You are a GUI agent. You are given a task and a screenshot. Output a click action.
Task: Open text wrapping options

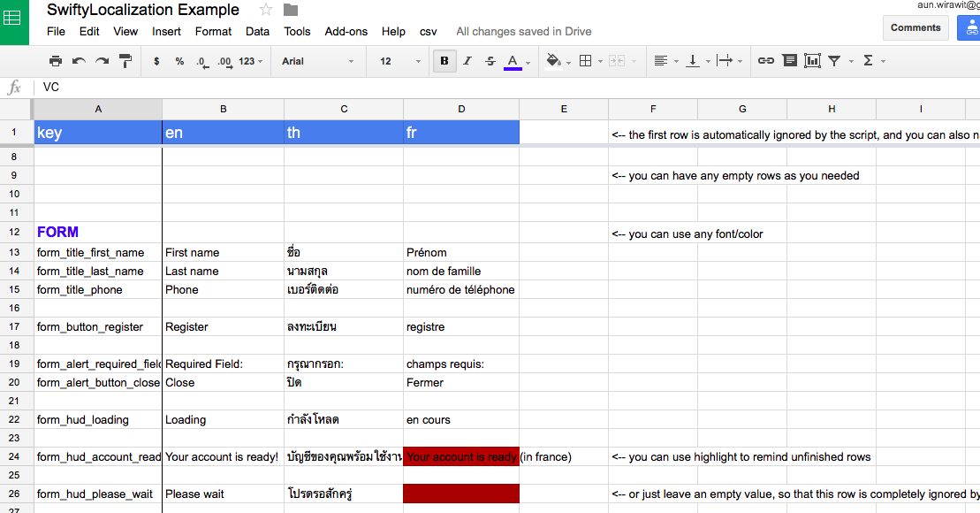point(725,61)
